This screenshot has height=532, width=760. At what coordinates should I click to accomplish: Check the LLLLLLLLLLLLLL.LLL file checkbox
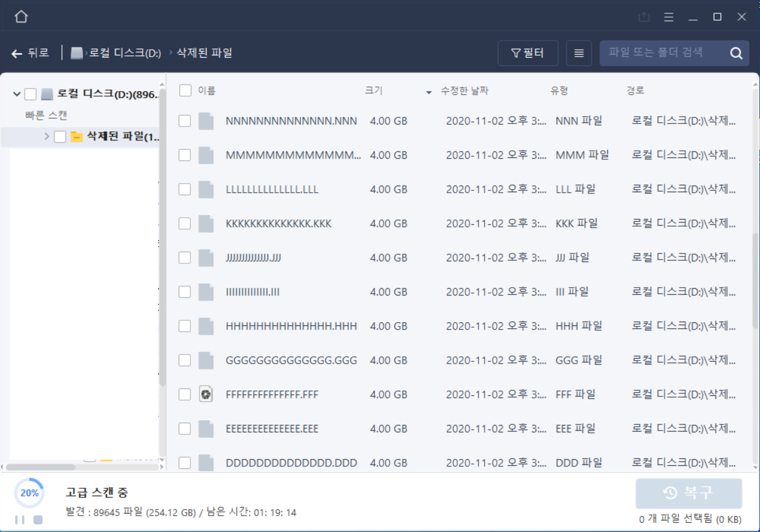click(184, 189)
